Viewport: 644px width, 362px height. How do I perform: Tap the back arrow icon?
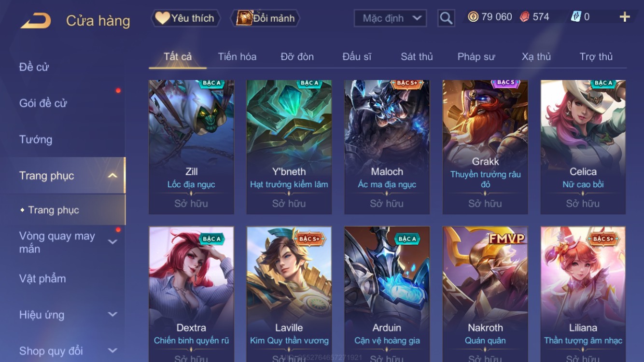tap(35, 21)
